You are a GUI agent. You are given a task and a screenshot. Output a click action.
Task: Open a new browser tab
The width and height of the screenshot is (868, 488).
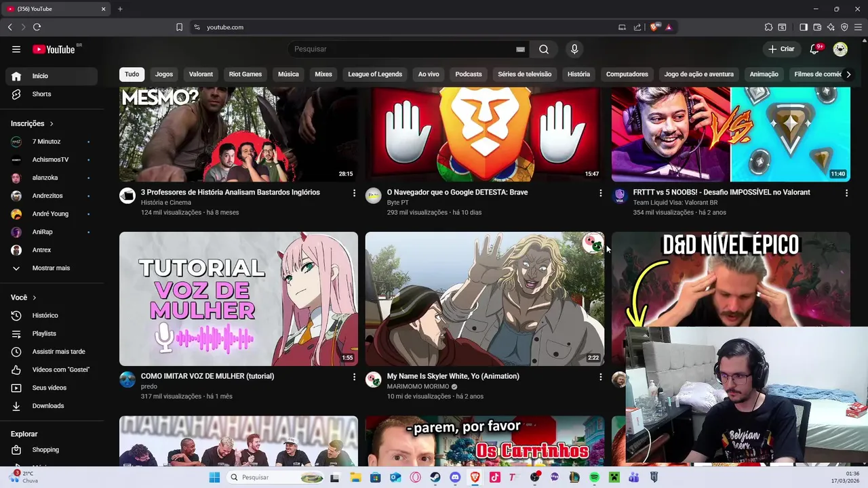(x=120, y=9)
